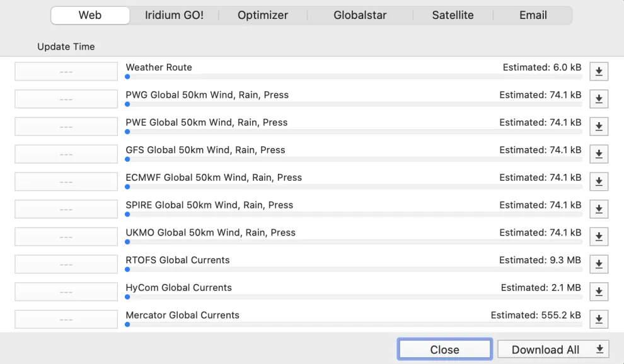This screenshot has height=364, width=624.
Task: Switch to the Satellite tab
Action: click(x=453, y=15)
